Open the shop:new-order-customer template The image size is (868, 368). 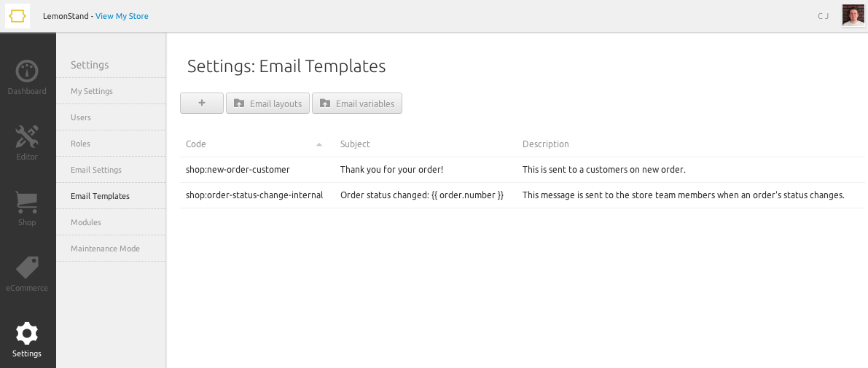click(x=238, y=169)
